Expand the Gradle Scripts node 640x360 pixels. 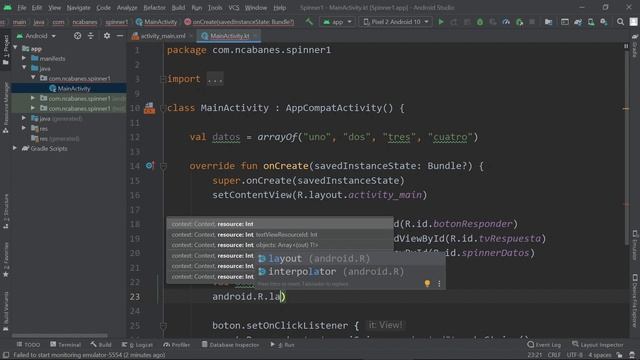point(15,148)
